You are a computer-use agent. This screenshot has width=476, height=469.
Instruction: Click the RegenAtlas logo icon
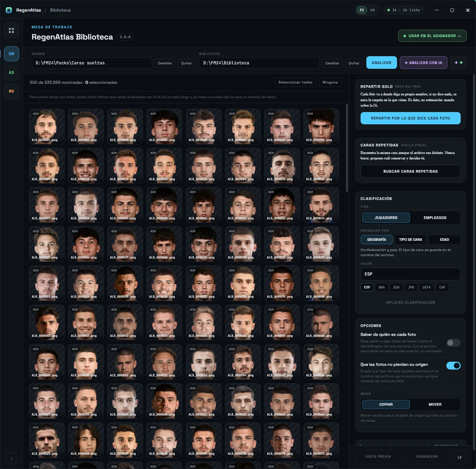click(x=9, y=10)
